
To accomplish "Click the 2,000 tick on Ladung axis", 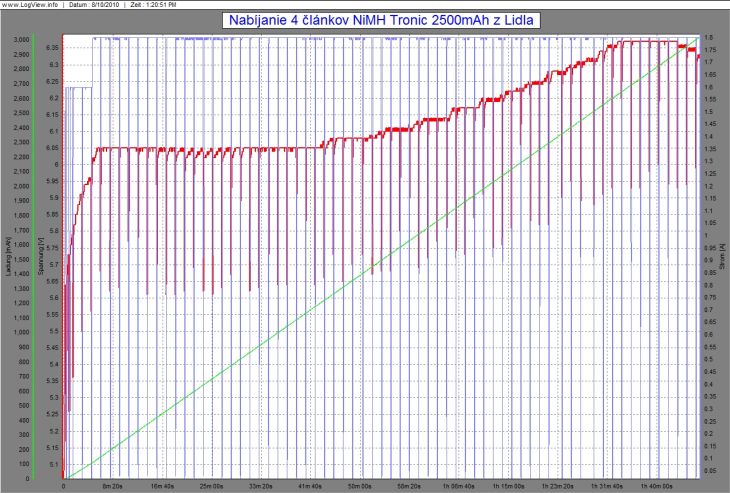I will [x=21, y=186].
